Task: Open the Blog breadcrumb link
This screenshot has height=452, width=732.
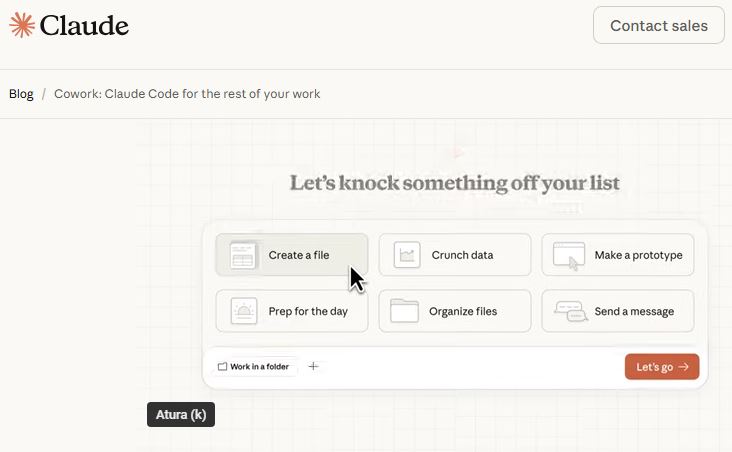Action: point(21,94)
